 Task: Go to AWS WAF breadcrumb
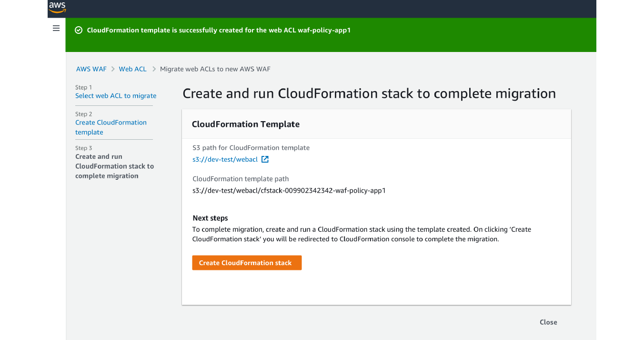point(91,69)
